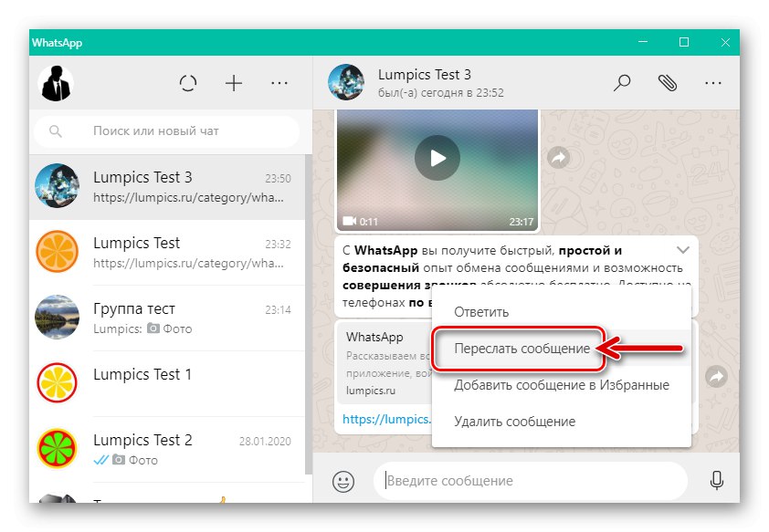Open the Lumpics Test 1 chat
Screen dimensions: 769x532
[167, 384]
